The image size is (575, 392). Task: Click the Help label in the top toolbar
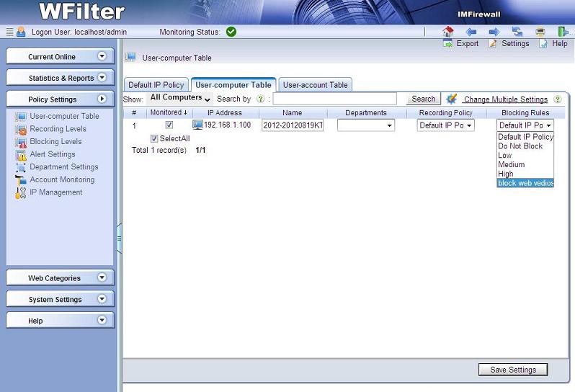point(560,44)
